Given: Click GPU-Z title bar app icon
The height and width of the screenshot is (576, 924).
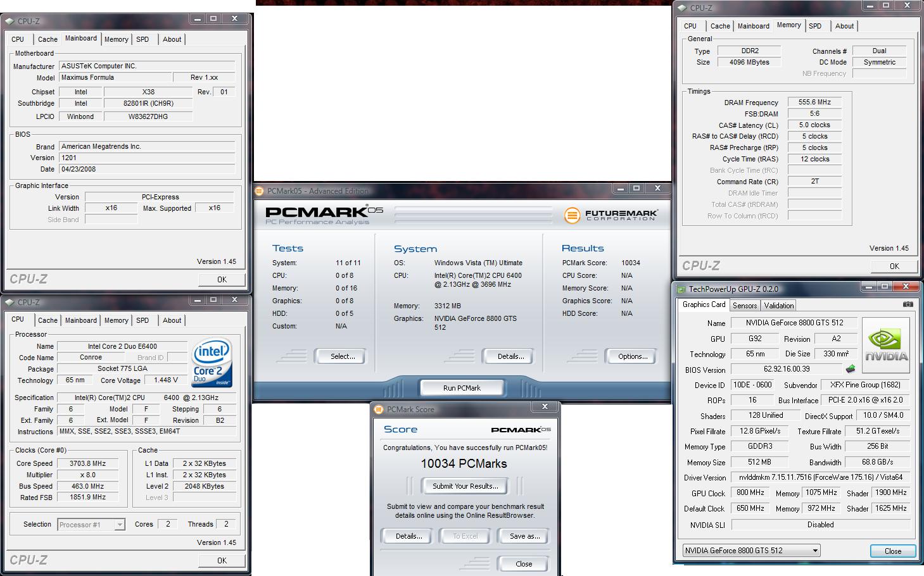Looking at the screenshot, I should point(681,289).
